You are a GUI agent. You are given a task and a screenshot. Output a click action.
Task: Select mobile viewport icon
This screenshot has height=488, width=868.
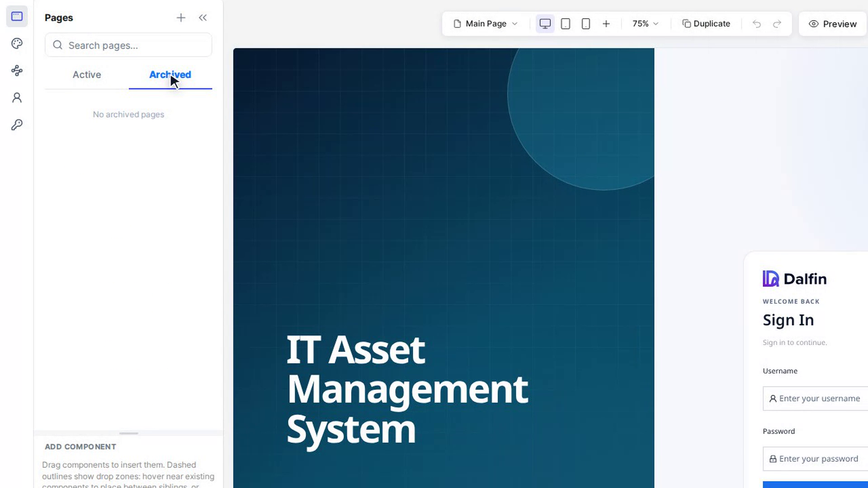(x=585, y=23)
